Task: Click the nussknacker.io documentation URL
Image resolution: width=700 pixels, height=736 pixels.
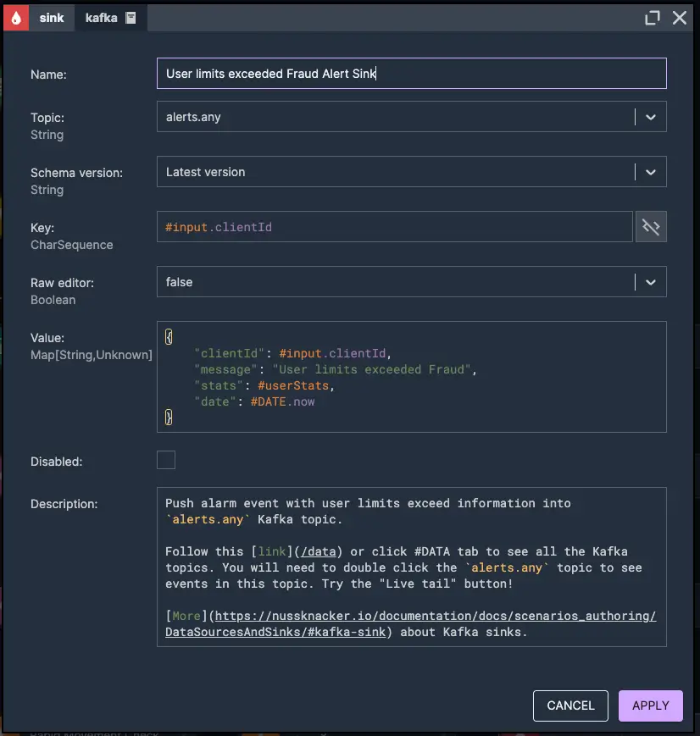Action: tap(411, 624)
